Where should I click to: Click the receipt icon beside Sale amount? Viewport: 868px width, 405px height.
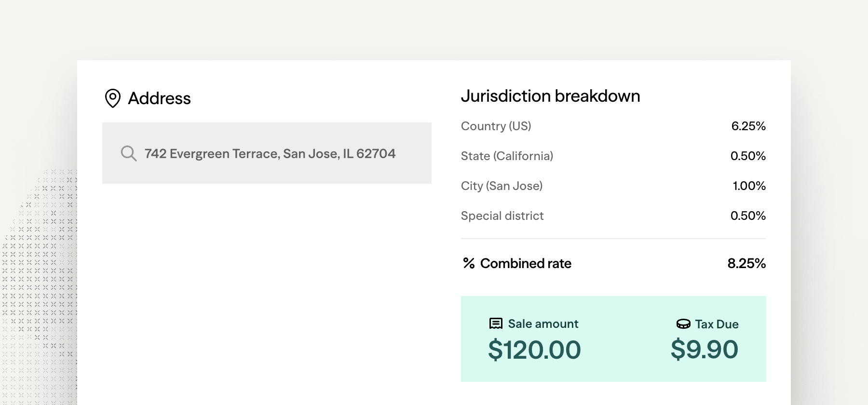tap(496, 324)
